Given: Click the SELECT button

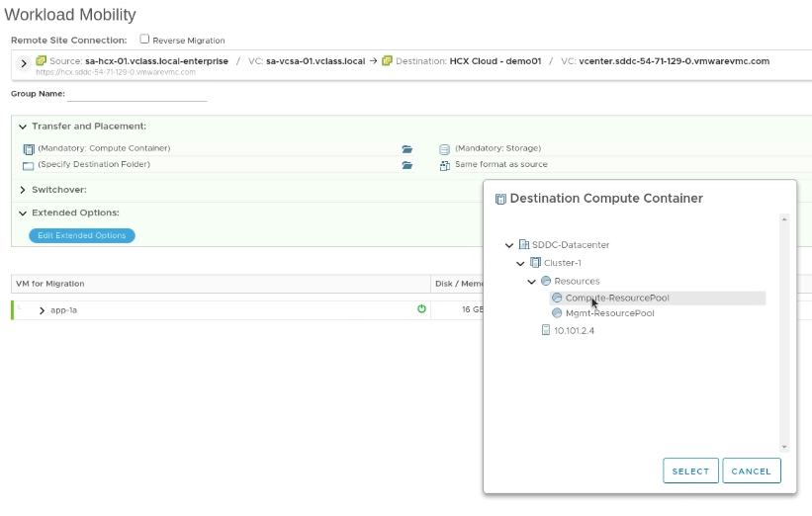Looking at the screenshot, I should (690, 471).
